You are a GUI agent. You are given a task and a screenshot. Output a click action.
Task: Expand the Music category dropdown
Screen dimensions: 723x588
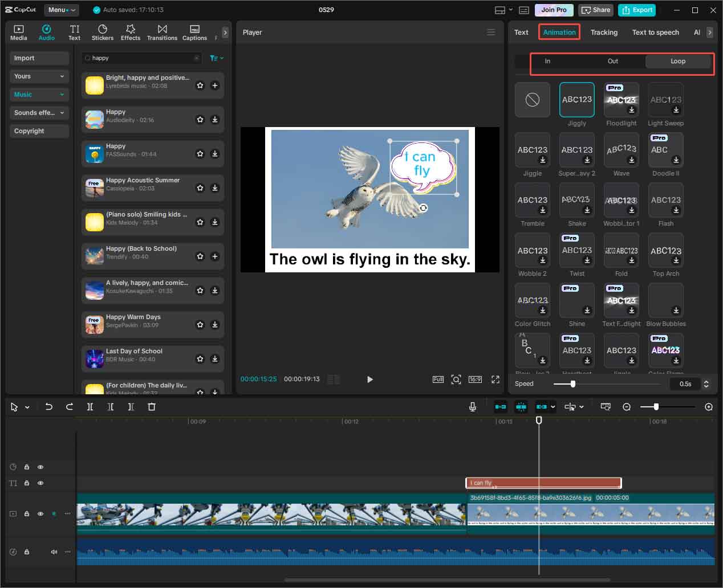[x=39, y=95]
